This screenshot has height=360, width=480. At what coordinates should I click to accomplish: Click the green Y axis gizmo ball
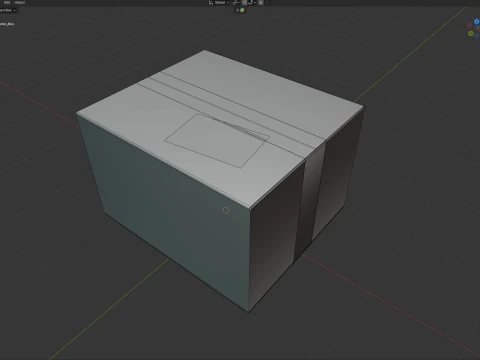tap(471, 33)
